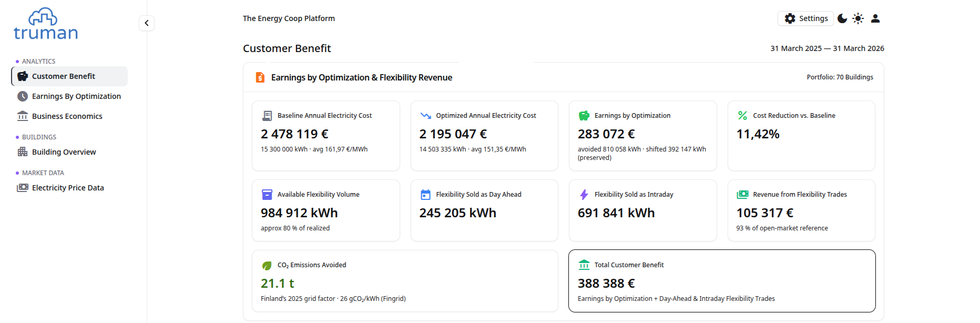Image resolution: width=980 pixels, height=323 pixels.
Task: Click the date range 31 March 2025 — 31 March 2026
Action: 827,48
